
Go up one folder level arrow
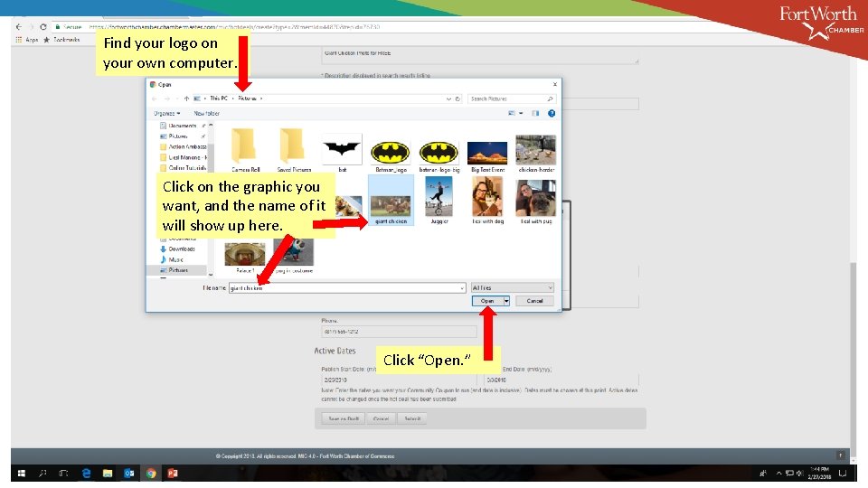pos(186,99)
